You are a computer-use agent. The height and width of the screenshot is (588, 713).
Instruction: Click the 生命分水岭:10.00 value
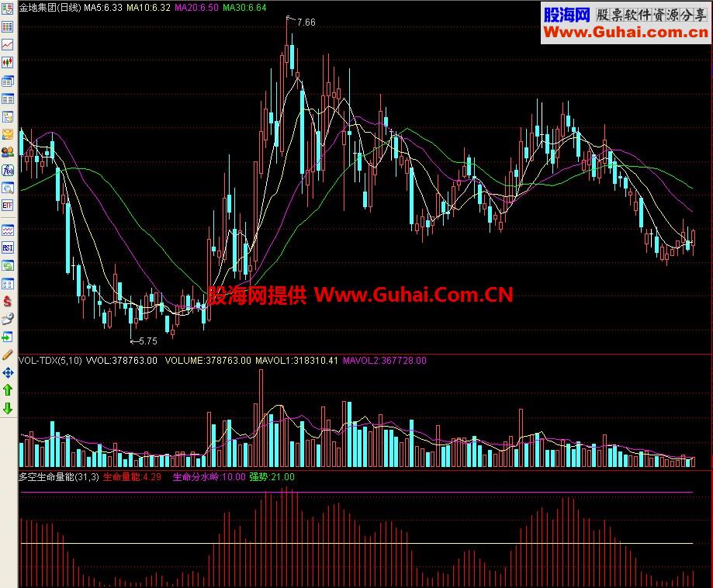[209, 477]
